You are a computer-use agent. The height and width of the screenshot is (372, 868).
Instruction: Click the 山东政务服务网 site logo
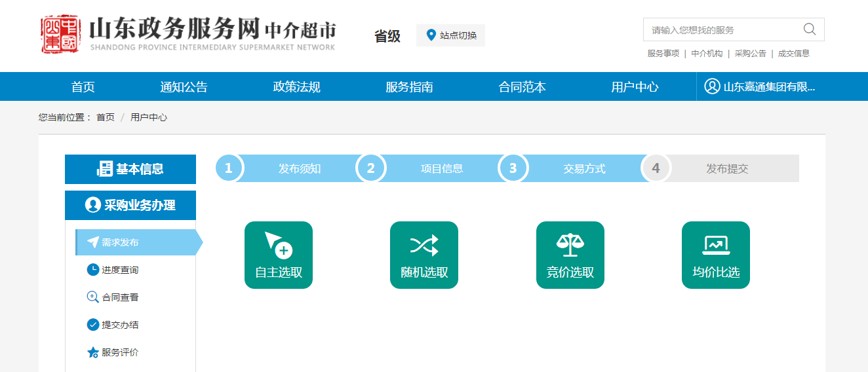(x=189, y=34)
